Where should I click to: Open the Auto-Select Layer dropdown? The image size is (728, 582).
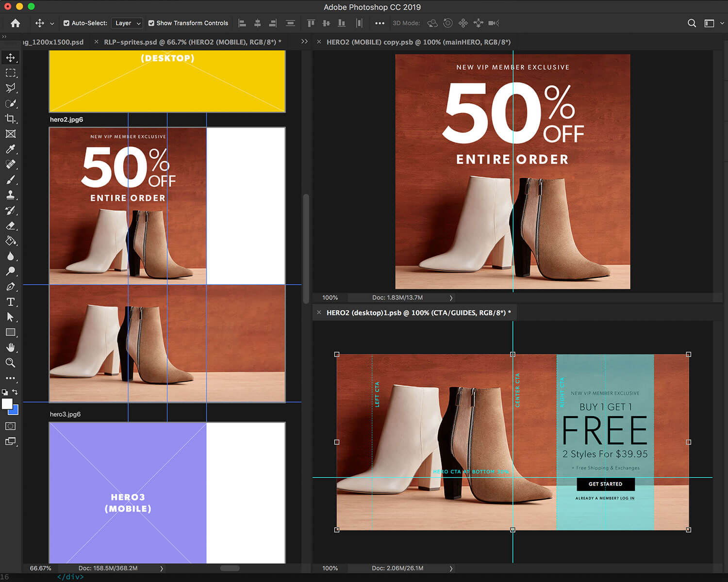[127, 23]
